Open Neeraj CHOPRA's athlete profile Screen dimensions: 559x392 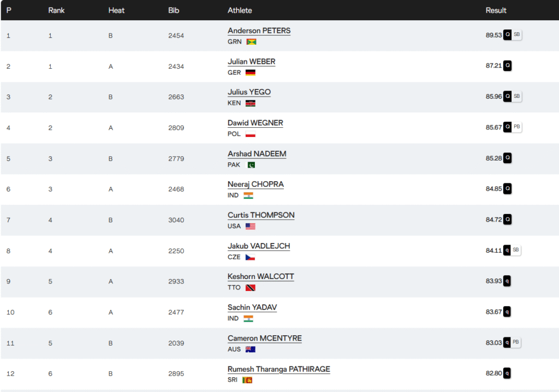click(x=255, y=185)
